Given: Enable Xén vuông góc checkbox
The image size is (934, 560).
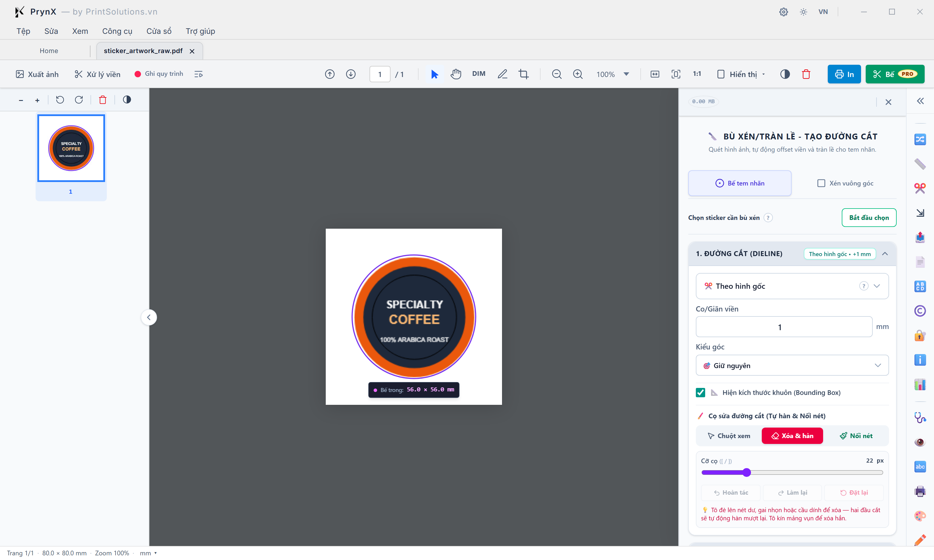Looking at the screenshot, I should 821,183.
